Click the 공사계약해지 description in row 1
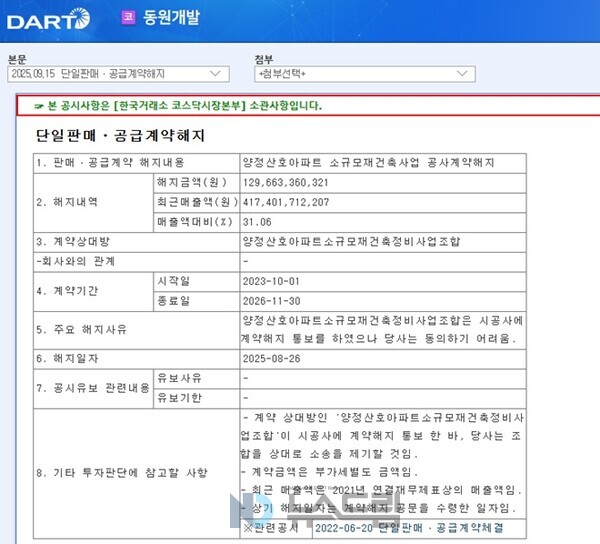Viewport: 600px width, 544px height. tap(368, 162)
